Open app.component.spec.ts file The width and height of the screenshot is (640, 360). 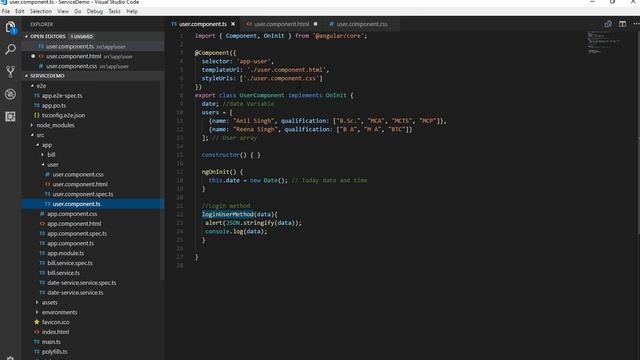pos(77,233)
